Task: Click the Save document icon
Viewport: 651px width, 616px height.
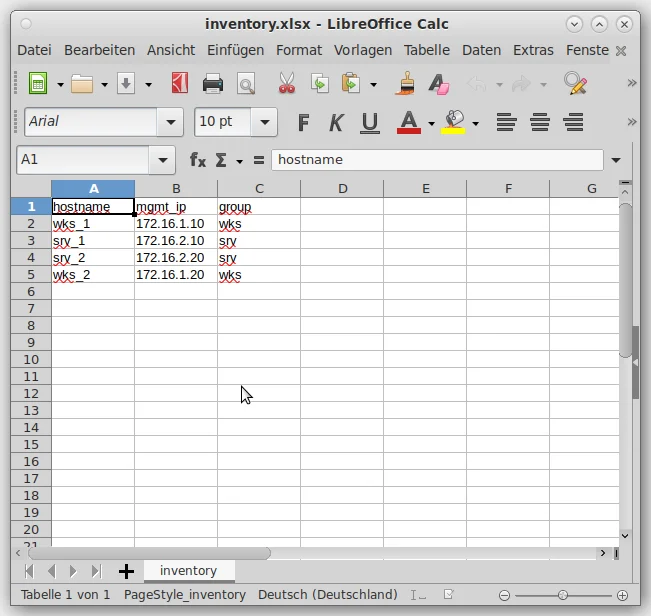Action: pos(126,83)
